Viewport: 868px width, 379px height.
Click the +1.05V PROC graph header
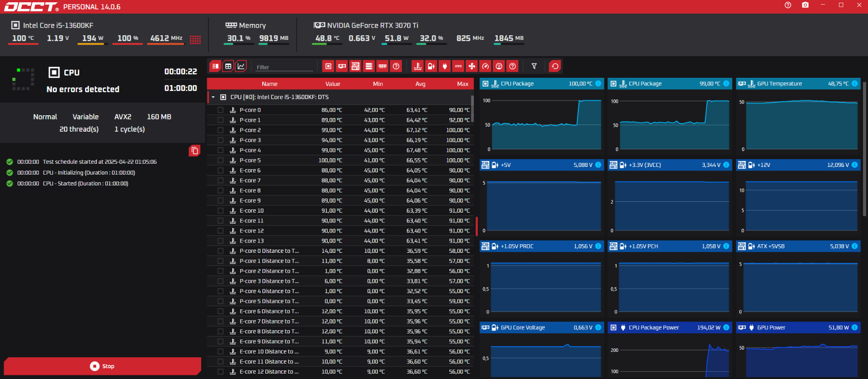tap(542, 246)
